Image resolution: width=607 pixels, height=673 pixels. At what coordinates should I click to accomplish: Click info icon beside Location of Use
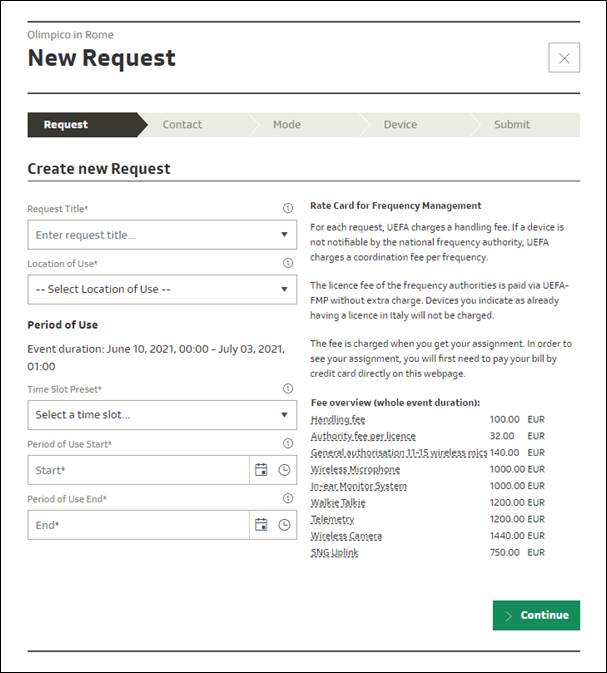pos(288,264)
